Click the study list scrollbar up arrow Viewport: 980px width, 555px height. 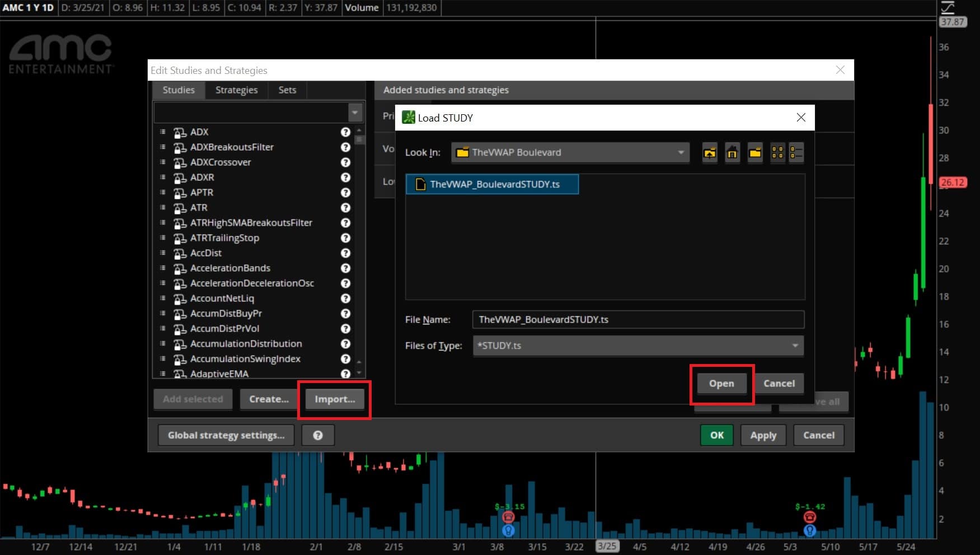(x=359, y=130)
